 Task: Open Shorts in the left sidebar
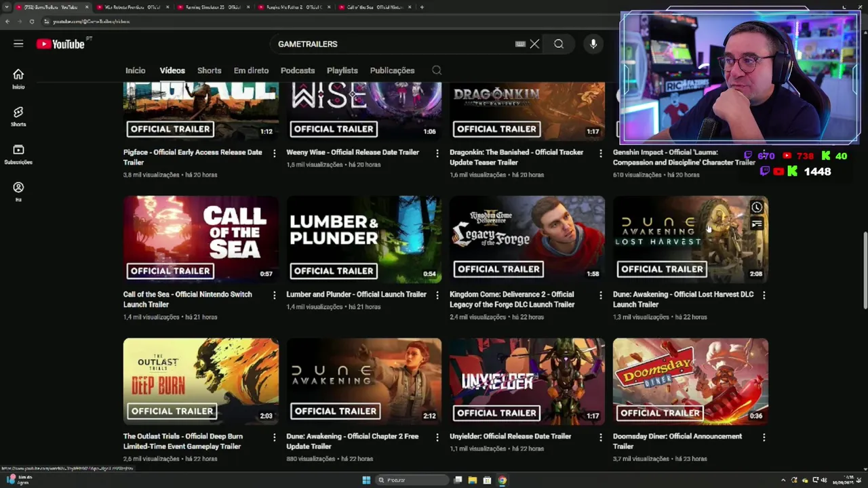tap(18, 117)
